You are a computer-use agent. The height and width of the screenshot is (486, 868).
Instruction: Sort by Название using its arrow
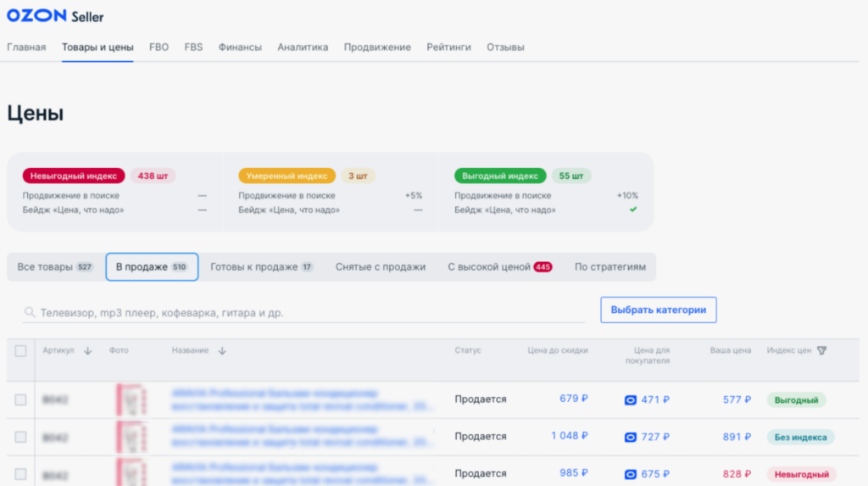[222, 351]
